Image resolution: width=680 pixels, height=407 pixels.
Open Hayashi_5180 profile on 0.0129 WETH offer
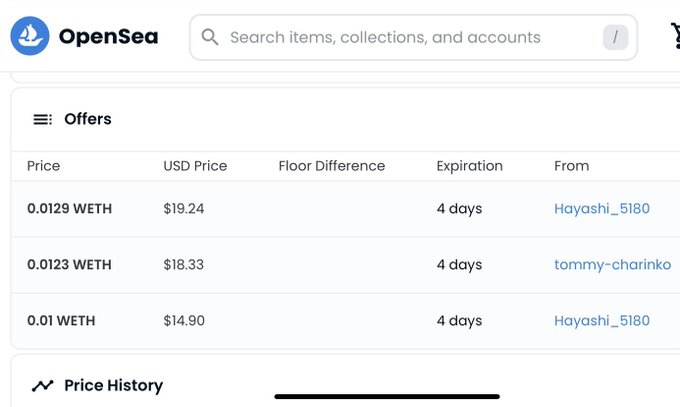click(601, 209)
